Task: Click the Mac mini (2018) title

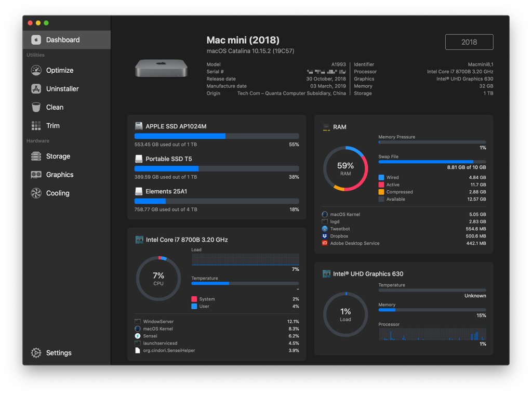Action: [243, 40]
